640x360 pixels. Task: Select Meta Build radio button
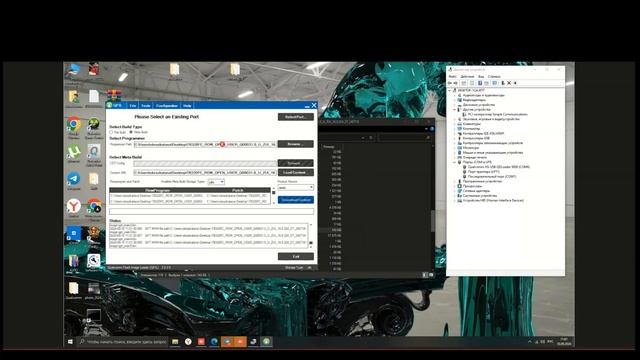coord(131,132)
